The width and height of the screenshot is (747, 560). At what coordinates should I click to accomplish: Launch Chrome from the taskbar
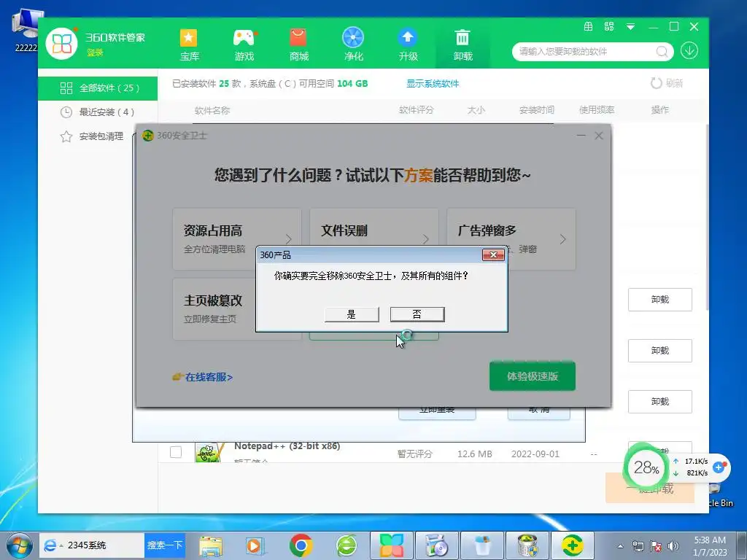click(301, 545)
